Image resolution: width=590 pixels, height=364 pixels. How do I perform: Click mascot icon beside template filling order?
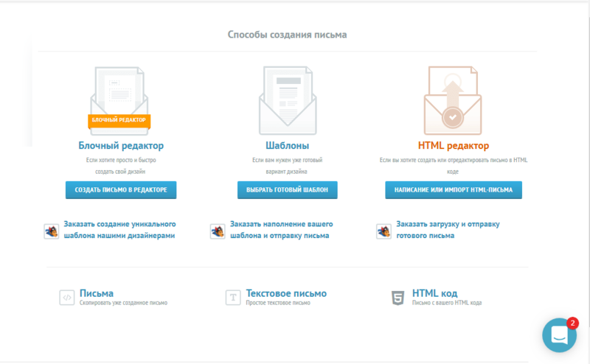coord(217,231)
